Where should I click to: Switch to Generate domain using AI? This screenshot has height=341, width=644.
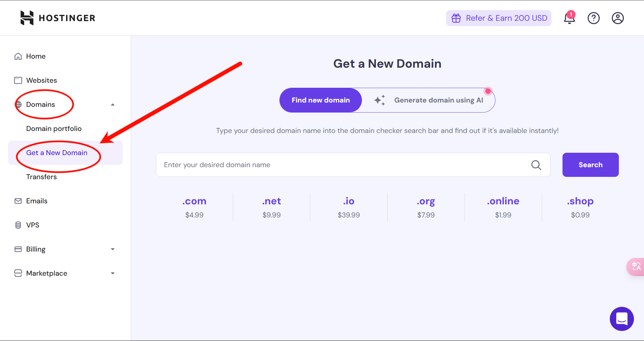point(428,100)
